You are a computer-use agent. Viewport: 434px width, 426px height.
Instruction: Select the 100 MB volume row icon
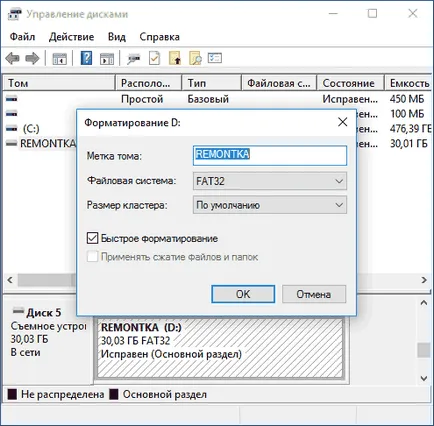pos(11,114)
